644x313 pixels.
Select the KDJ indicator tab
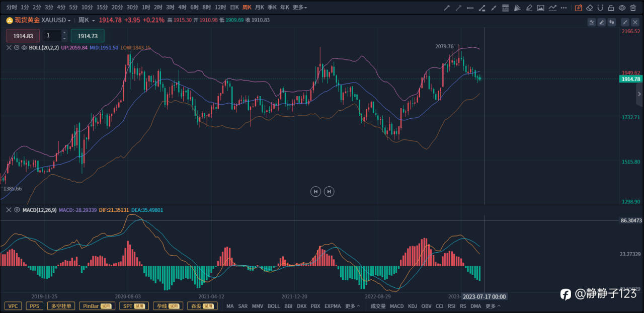413,306
